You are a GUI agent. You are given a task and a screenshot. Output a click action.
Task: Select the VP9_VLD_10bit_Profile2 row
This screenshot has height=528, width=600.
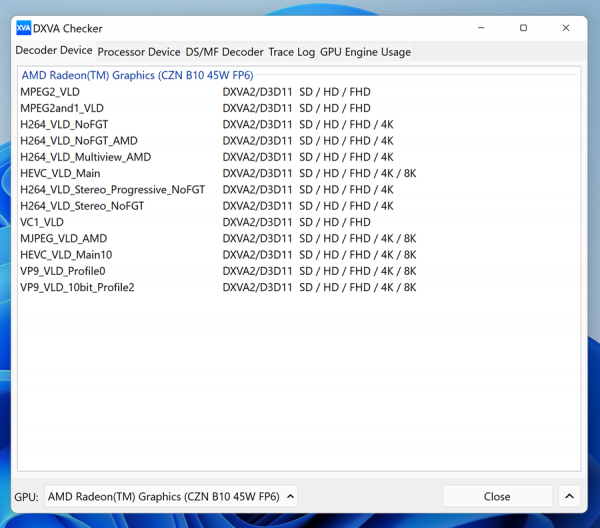[77, 288]
